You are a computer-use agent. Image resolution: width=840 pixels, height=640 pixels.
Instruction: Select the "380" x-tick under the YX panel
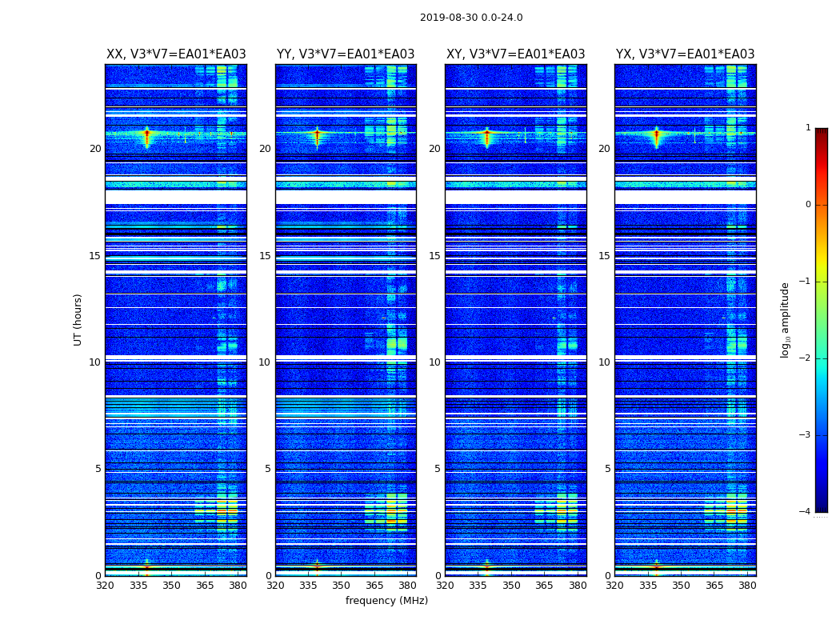[x=747, y=586]
